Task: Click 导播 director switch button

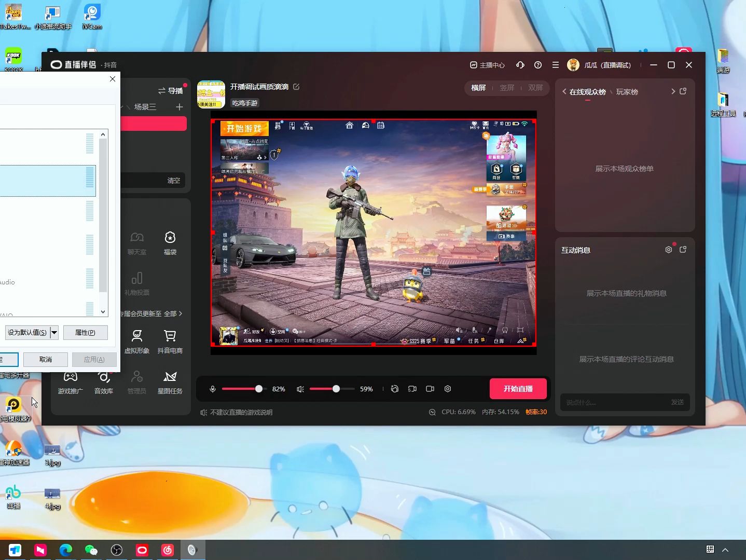Action: coord(171,91)
